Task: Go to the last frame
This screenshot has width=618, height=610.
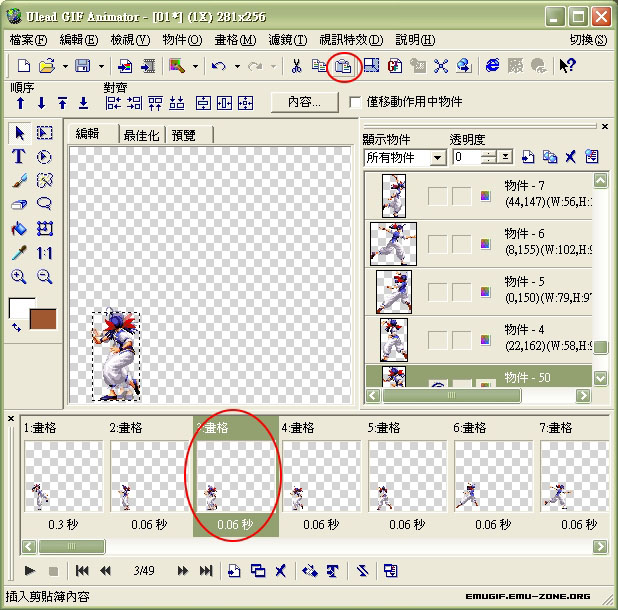Action: pos(206,570)
